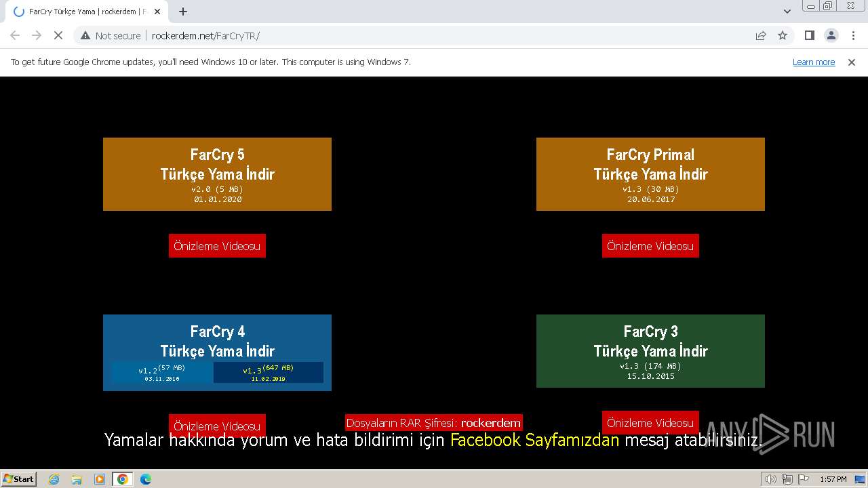Screen dimensions: 868x488
Task: Dismiss the Chrome update notice
Action: [852, 62]
